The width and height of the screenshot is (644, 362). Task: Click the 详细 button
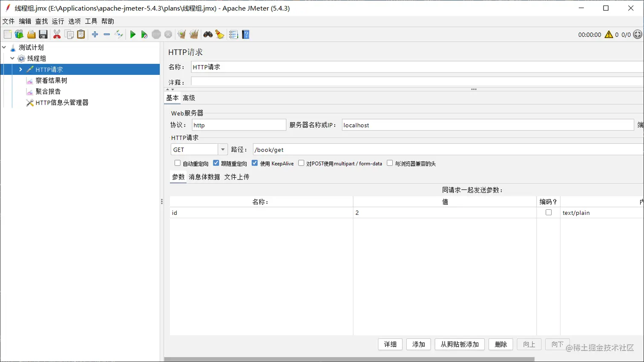(390, 345)
